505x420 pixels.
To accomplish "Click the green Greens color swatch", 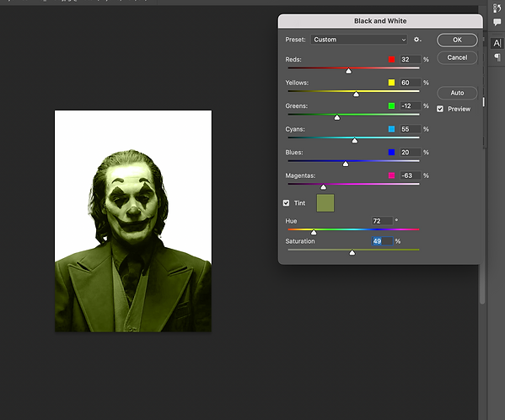I will tap(391, 106).
